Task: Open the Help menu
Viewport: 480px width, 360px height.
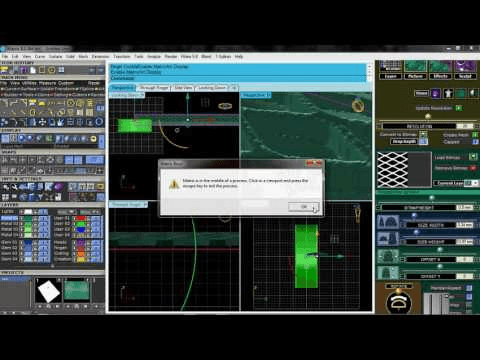Action: [239, 57]
